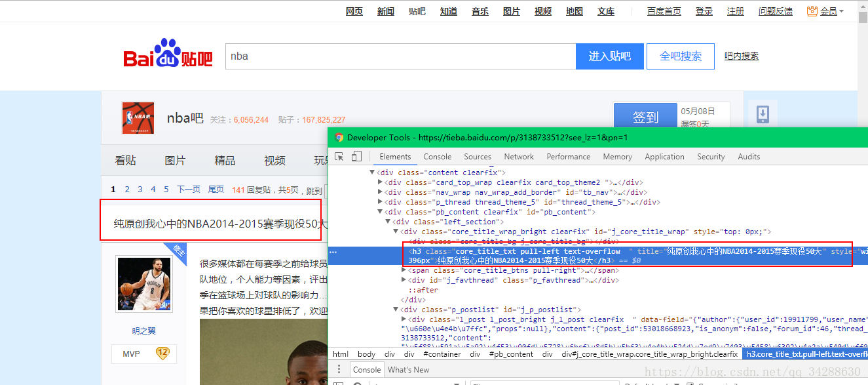Click into the search box containing nba
The width and height of the screenshot is (868, 385).
click(x=401, y=56)
